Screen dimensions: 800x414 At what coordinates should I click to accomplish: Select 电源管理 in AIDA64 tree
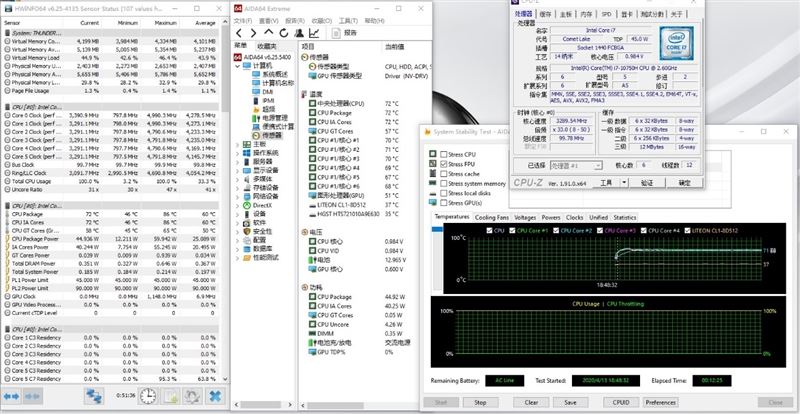270,118
